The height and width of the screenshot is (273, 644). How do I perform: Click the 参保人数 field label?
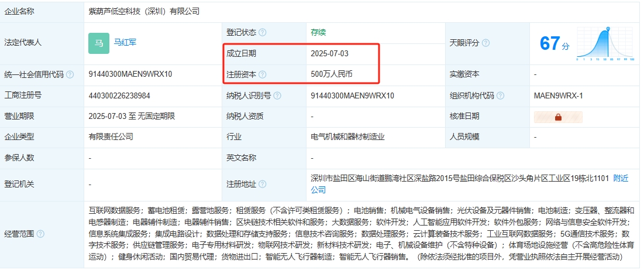[x=19, y=158]
